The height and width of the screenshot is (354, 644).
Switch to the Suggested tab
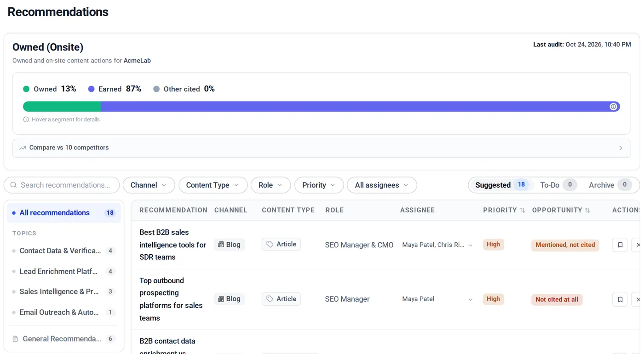[500, 185]
